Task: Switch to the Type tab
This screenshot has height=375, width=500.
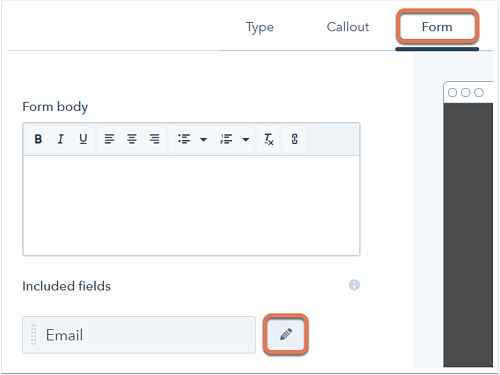Action: [x=260, y=27]
